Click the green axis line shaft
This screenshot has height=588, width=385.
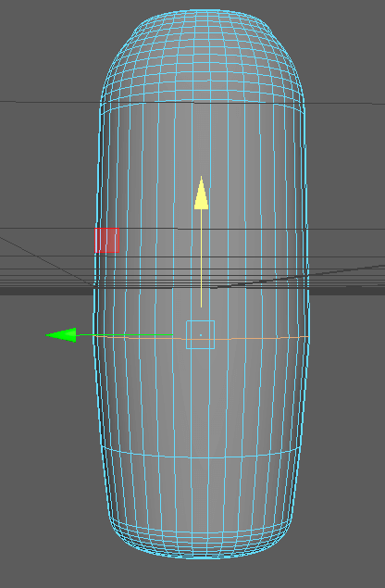pyautogui.click(x=124, y=335)
